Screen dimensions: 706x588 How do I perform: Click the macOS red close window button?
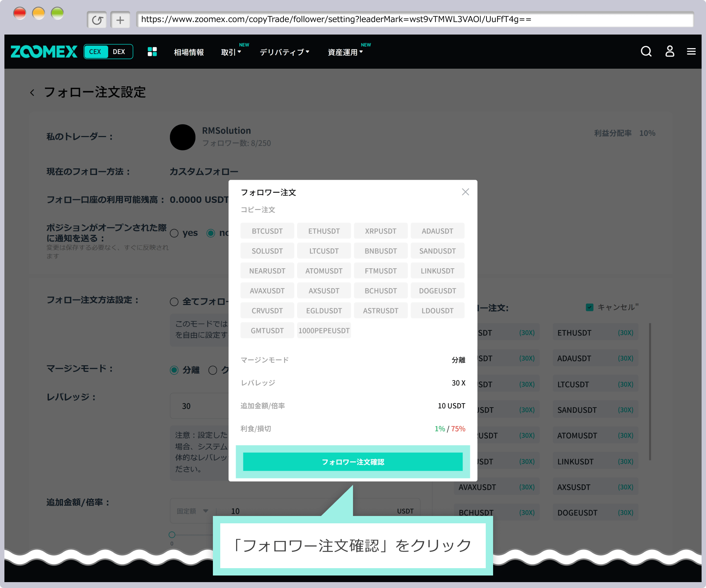[19, 13]
